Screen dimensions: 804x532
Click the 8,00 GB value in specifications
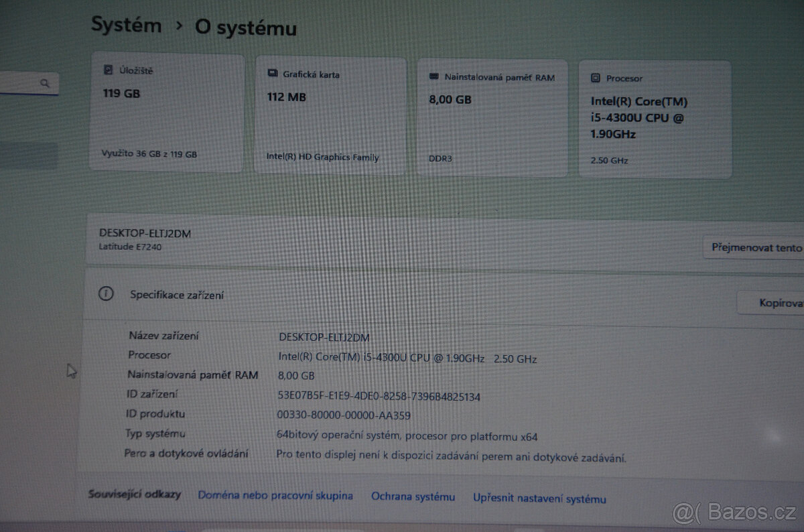296,376
